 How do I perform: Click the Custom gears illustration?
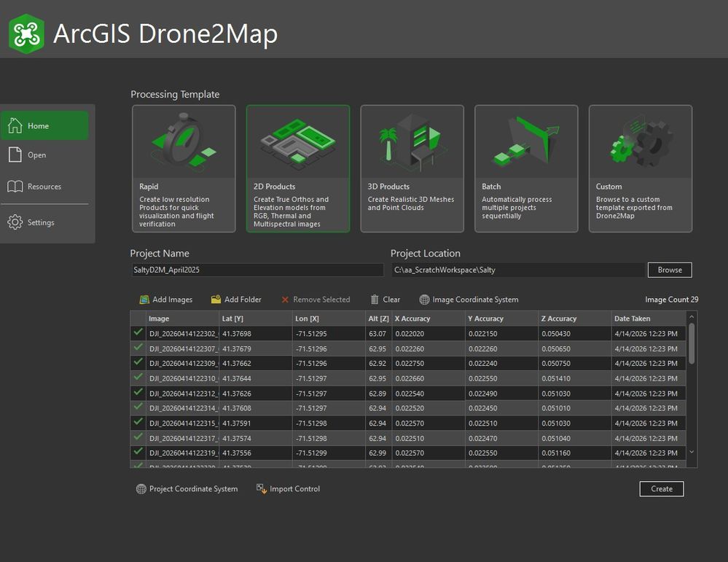(x=641, y=141)
